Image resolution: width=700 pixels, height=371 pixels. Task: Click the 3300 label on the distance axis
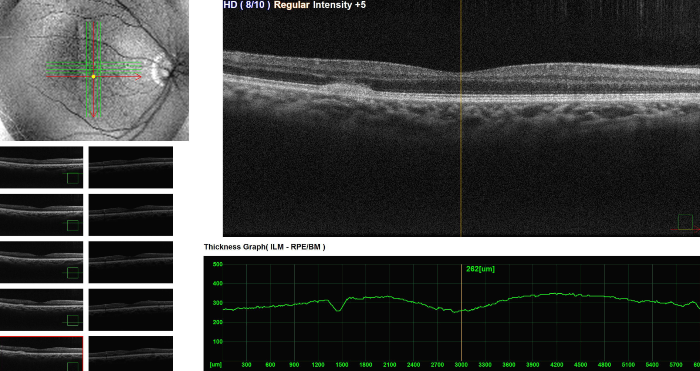click(485, 365)
